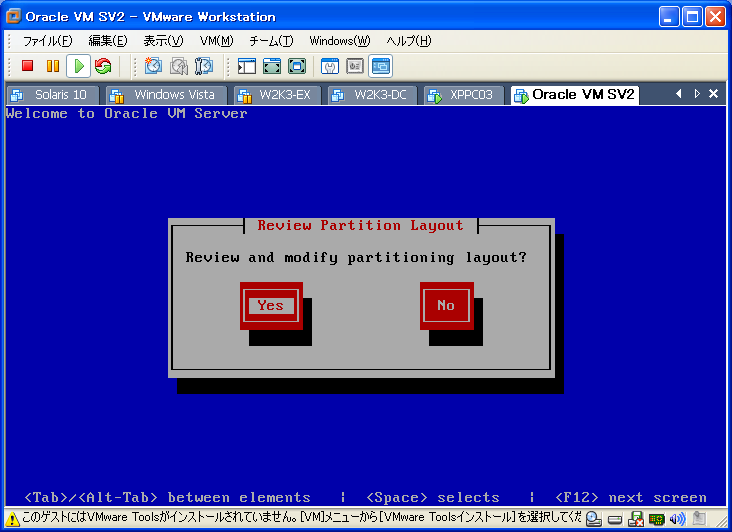
Task: Choose Yes to review partition layout
Action: pos(271,306)
